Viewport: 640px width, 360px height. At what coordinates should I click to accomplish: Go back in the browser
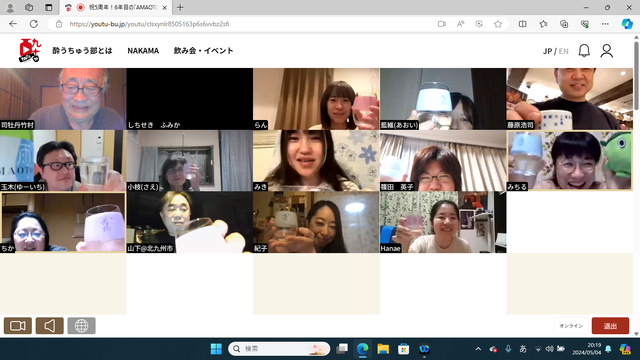point(13,24)
